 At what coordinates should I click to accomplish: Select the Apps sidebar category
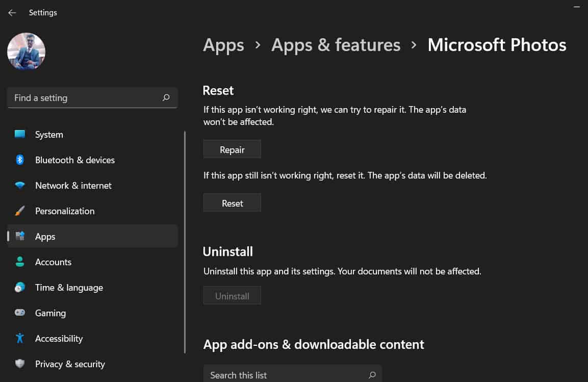tap(45, 237)
